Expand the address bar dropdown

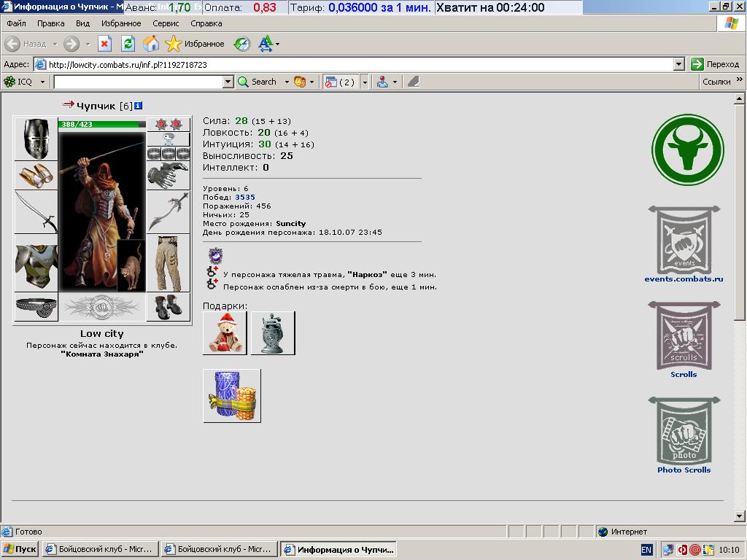tap(679, 64)
